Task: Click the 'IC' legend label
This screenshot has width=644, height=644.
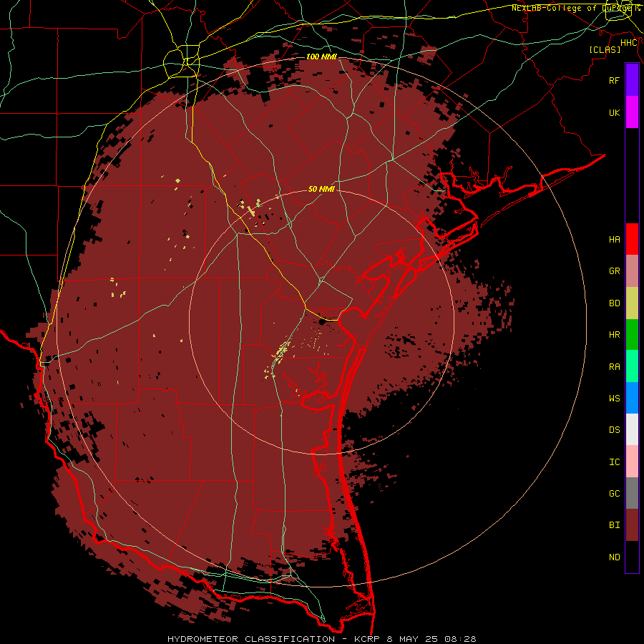Action: click(615, 462)
